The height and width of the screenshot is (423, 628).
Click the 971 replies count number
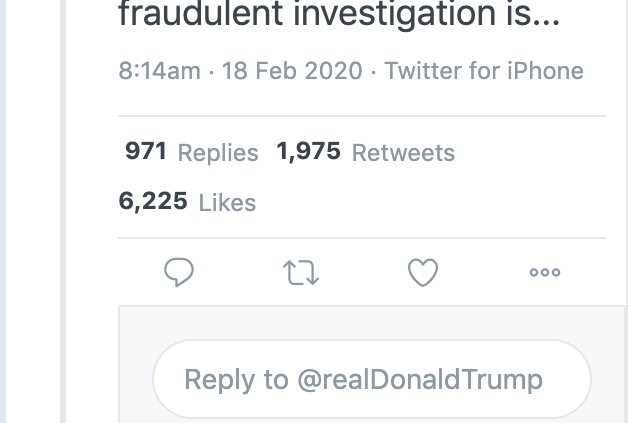[x=146, y=151]
